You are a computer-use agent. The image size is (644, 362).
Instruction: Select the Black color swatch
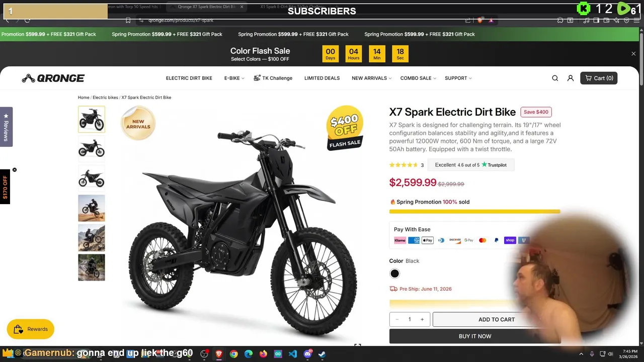pyautogui.click(x=394, y=274)
